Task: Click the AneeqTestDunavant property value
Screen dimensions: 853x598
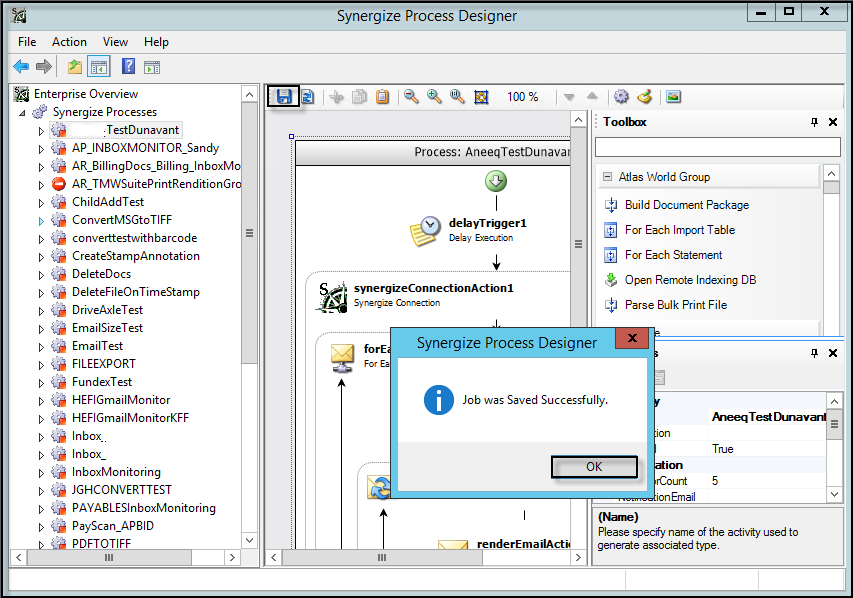Action: click(x=768, y=417)
